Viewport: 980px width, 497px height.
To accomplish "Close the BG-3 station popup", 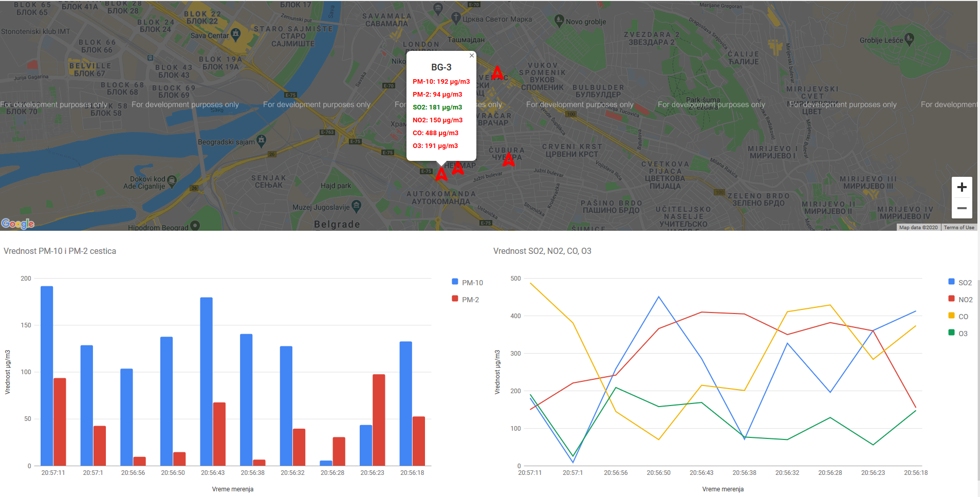I will (471, 55).
